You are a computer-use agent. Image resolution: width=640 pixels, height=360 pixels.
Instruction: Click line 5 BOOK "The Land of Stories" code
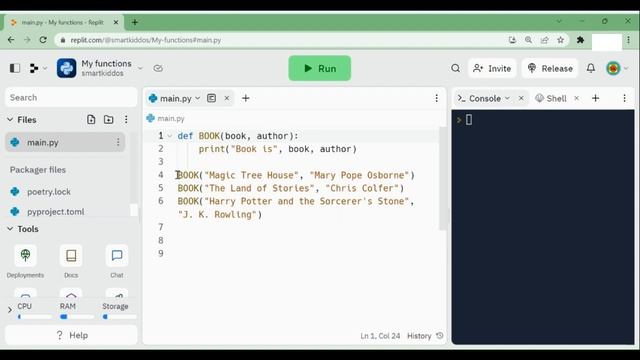click(x=291, y=188)
